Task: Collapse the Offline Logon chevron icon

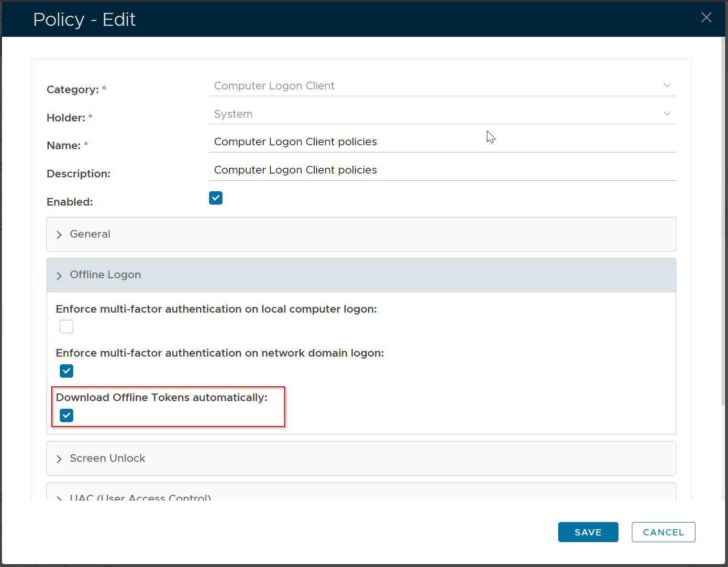Action: pyautogui.click(x=59, y=276)
